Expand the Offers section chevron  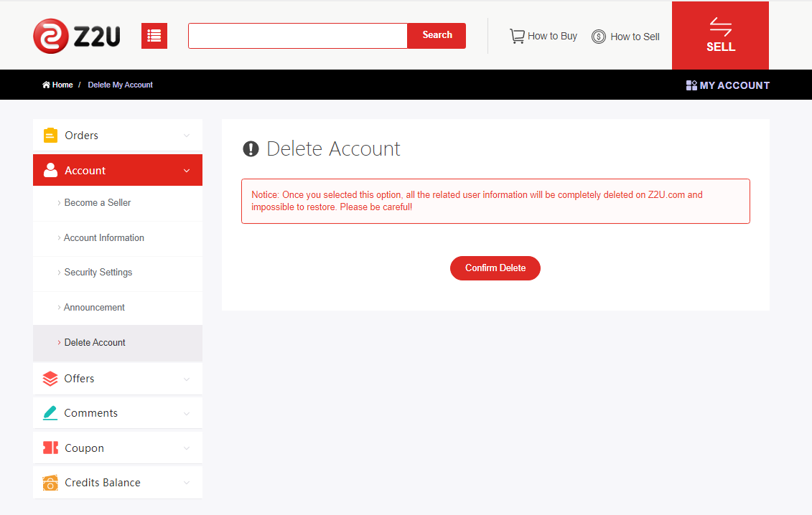(x=187, y=379)
